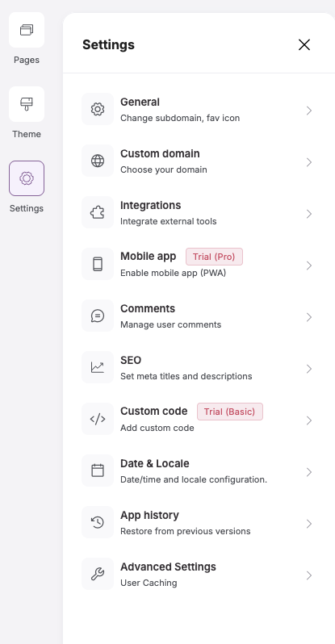The width and height of the screenshot is (335, 644).
Task: Open the Pages sidebar icon
Action: point(27,30)
